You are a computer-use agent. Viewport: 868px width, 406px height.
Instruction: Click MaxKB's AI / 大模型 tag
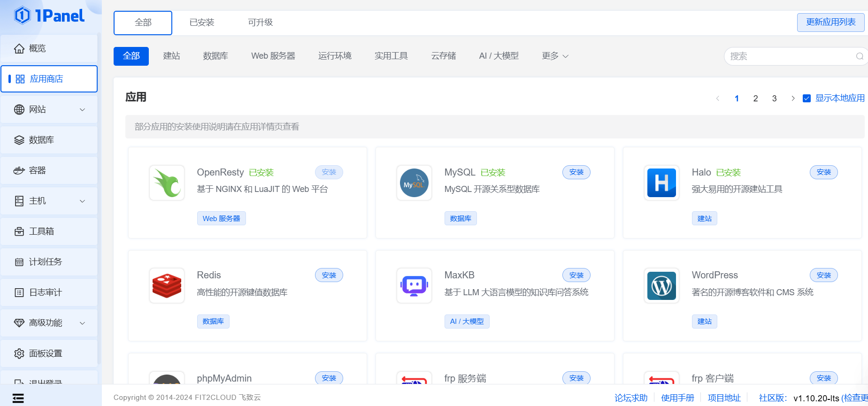pos(467,321)
